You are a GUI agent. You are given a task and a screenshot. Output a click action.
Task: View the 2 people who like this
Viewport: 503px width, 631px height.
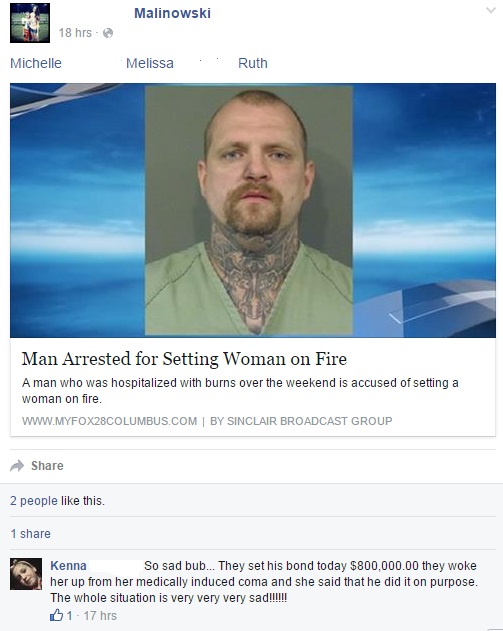(34, 501)
